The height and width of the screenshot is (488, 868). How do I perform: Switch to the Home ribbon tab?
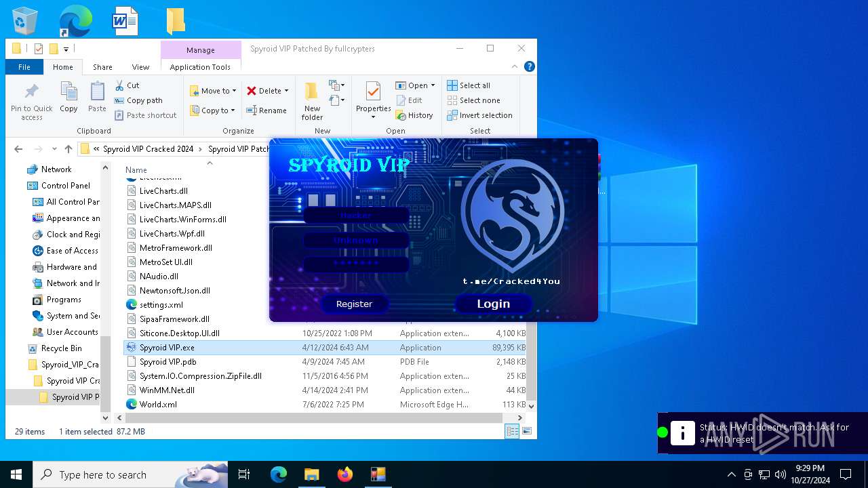[x=63, y=67]
